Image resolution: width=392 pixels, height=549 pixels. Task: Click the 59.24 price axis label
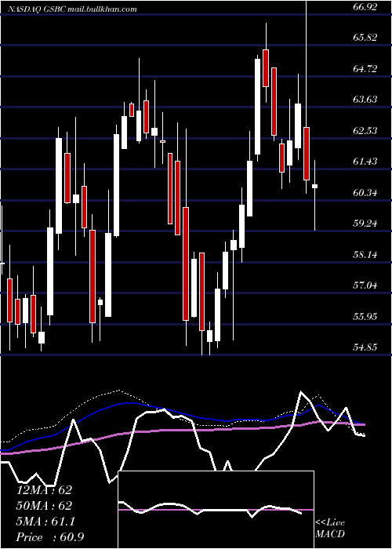coord(365,223)
